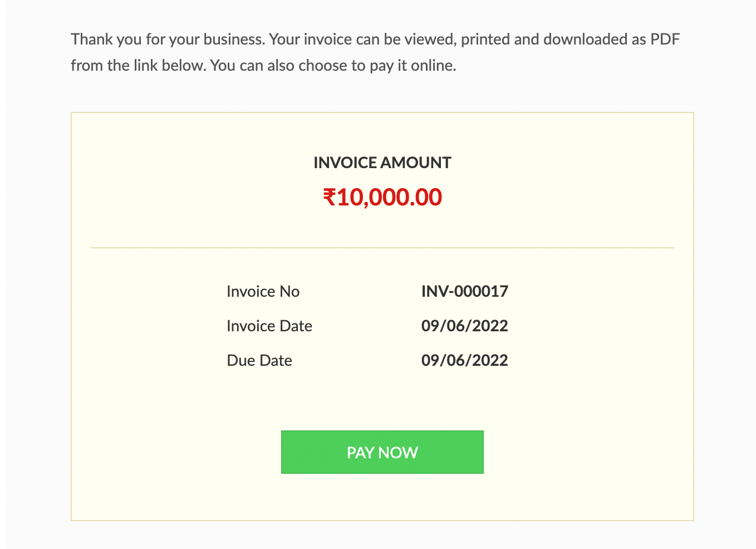
Task: Click the Invoice Date label
Action: (269, 326)
